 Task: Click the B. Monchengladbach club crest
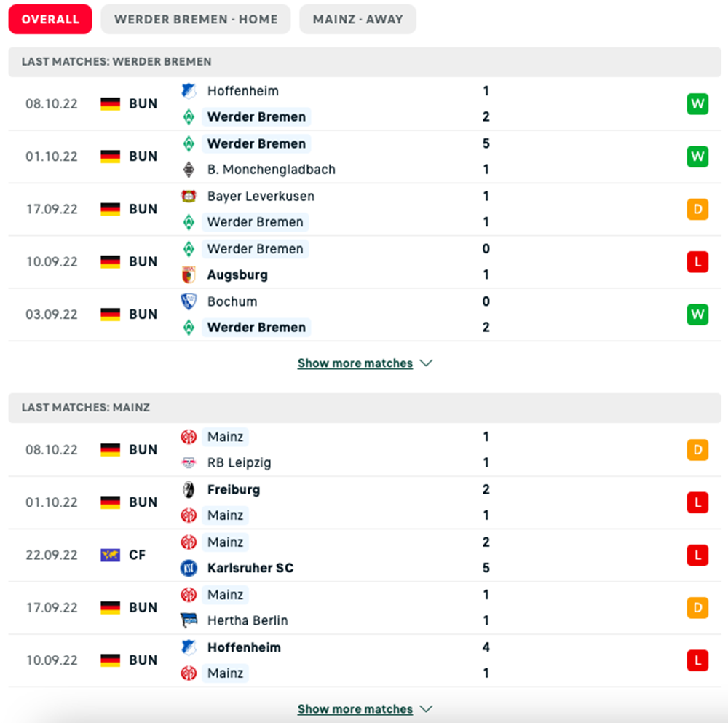[189, 170]
